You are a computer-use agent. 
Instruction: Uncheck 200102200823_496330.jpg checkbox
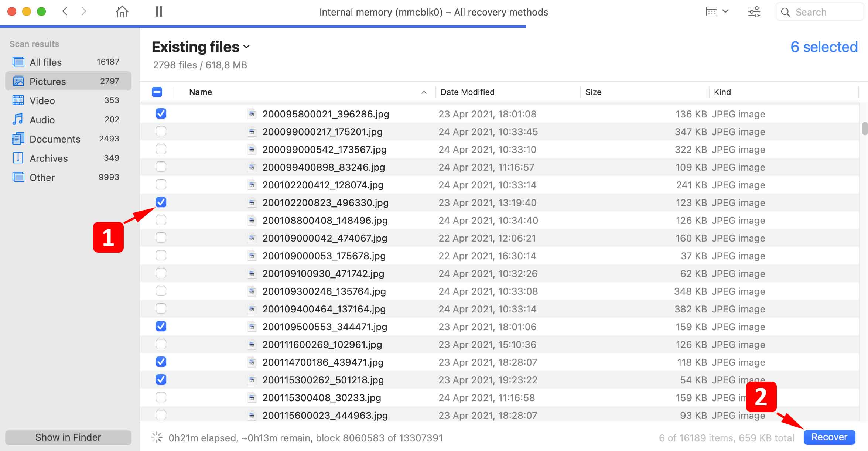coord(161,202)
